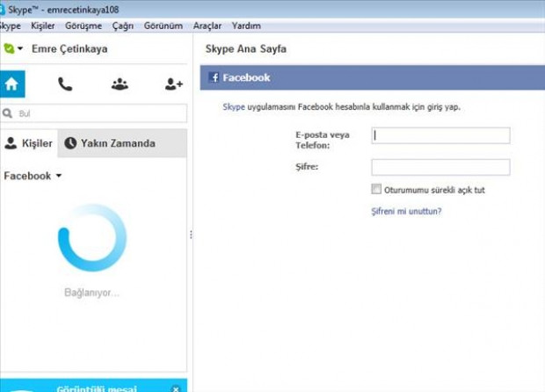Click the panel splitter handle dots

point(191,235)
